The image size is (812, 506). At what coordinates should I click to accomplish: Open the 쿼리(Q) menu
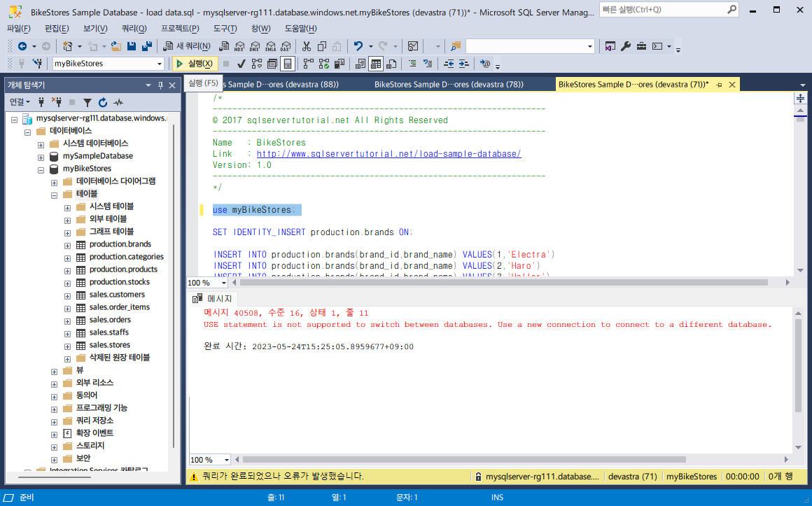pyautogui.click(x=134, y=29)
